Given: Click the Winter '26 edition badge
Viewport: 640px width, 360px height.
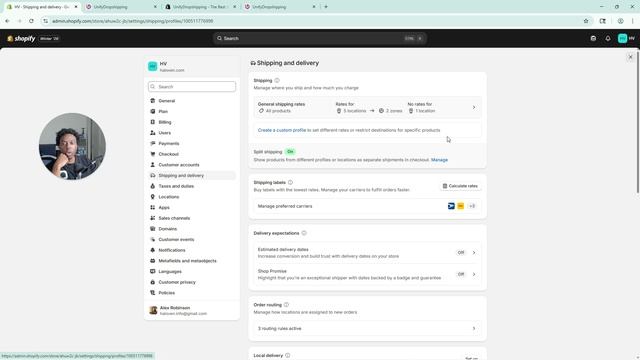Looking at the screenshot, I should coord(49,38).
